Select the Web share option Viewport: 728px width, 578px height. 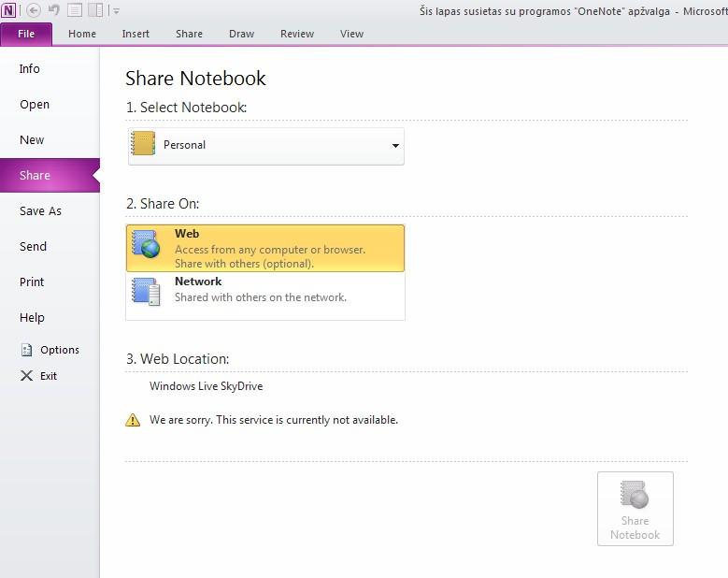pos(265,248)
